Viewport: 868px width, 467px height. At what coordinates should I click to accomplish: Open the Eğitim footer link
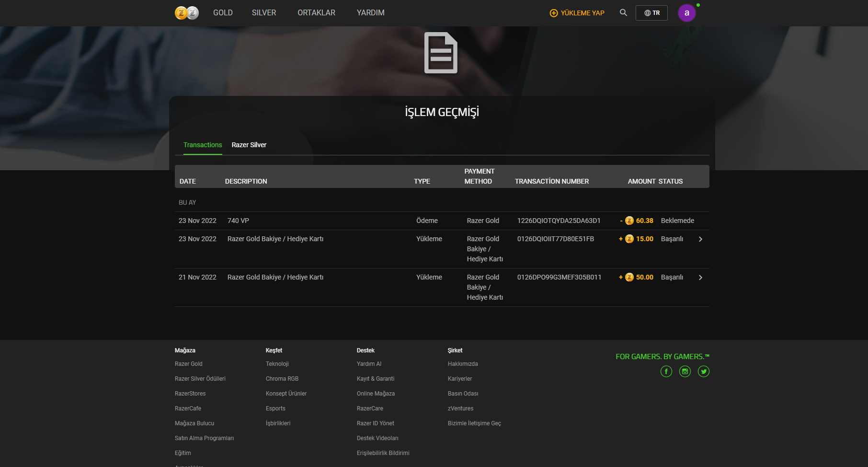(x=183, y=453)
